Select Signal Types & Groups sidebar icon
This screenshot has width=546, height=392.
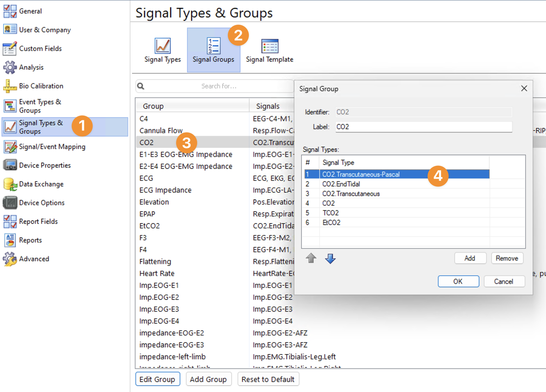(10, 127)
